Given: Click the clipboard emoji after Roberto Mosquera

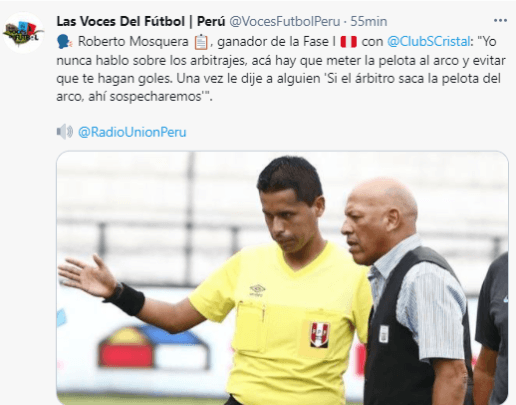Looking at the screenshot, I should 201,42.
